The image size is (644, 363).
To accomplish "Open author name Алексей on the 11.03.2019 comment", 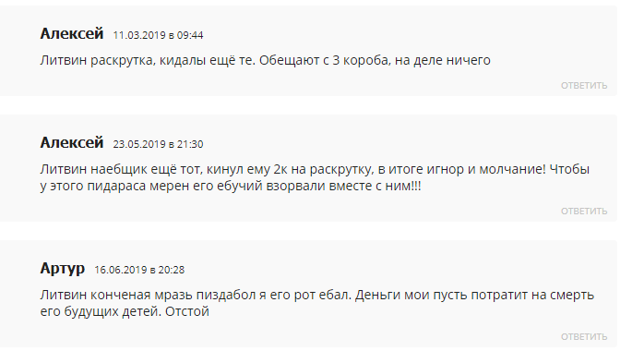I will pos(71,33).
